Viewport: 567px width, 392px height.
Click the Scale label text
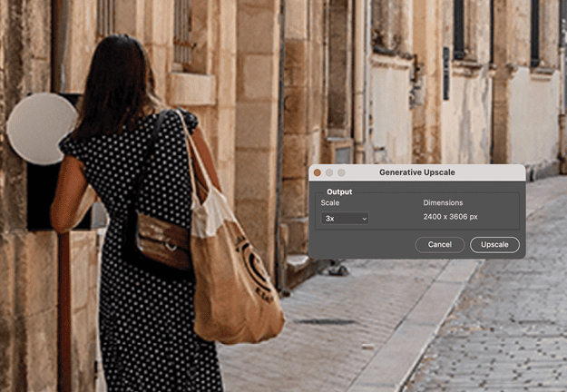(x=330, y=202)
